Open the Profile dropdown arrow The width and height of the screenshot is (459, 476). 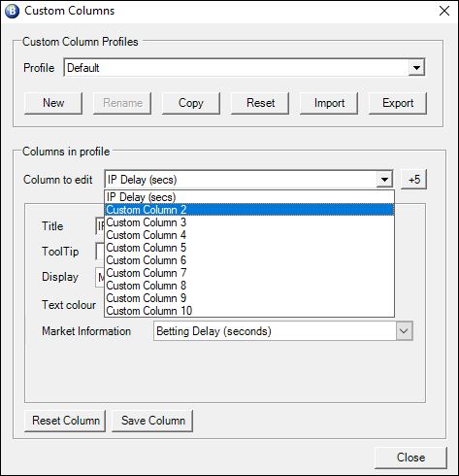point(416,68)
